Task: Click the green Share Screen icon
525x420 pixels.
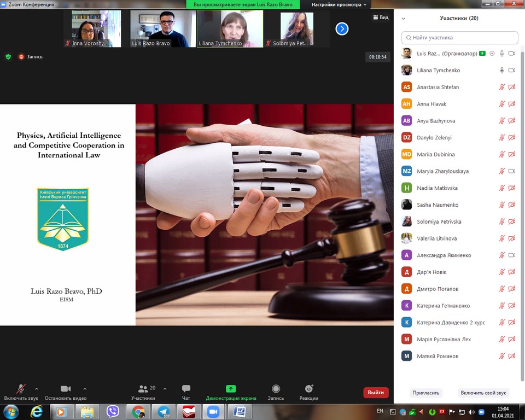Action: tap(231, 389)
